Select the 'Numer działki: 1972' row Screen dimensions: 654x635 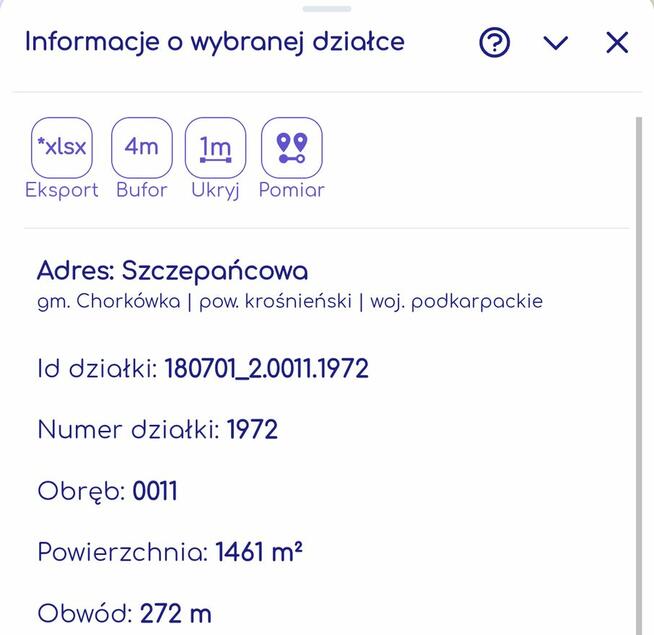point(158,430)
